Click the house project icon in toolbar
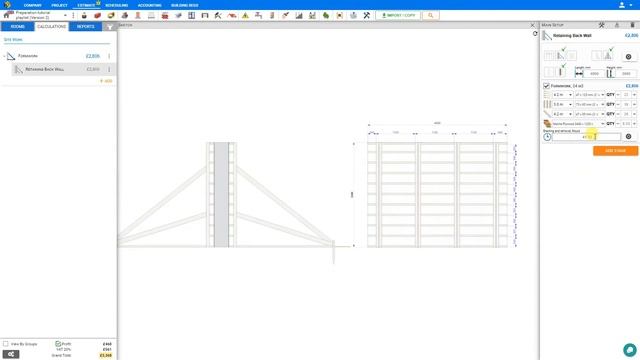The height and width of the screenshot is (360, 640). click(x=8, y=15)
